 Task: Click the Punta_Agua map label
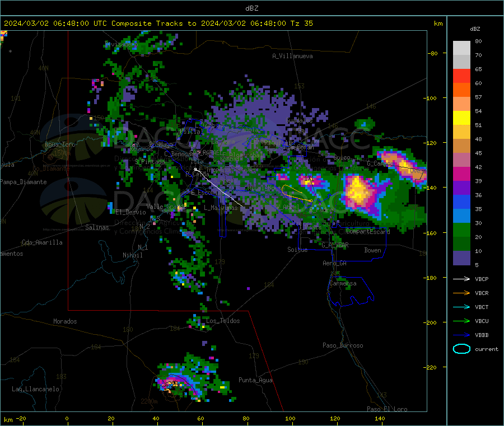[255, 380]
